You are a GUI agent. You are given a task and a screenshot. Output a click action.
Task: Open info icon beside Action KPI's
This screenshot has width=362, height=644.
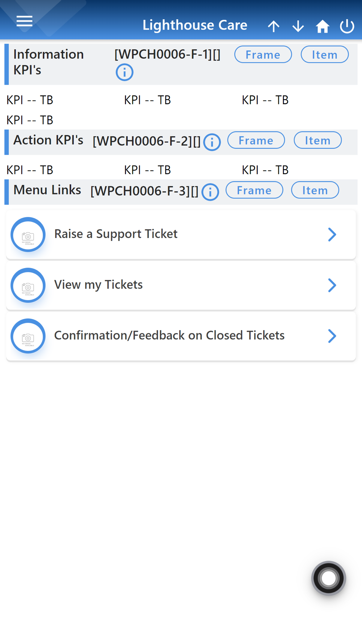point(212,142)
